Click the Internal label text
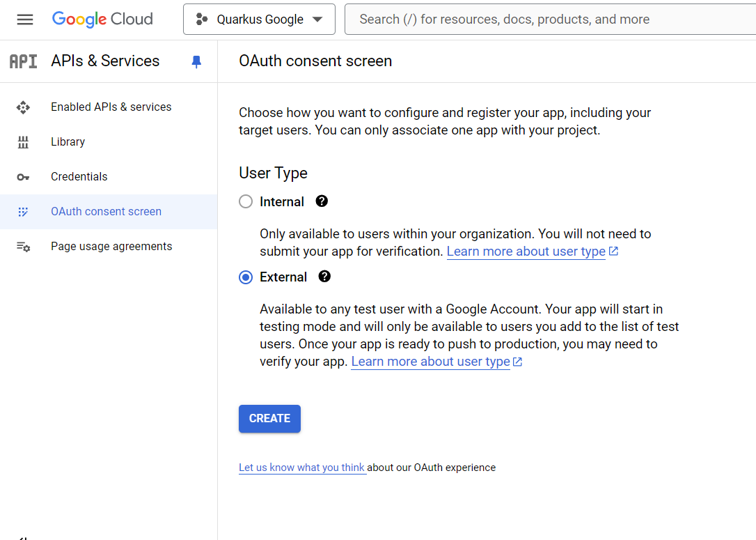 tap(281, 201)
